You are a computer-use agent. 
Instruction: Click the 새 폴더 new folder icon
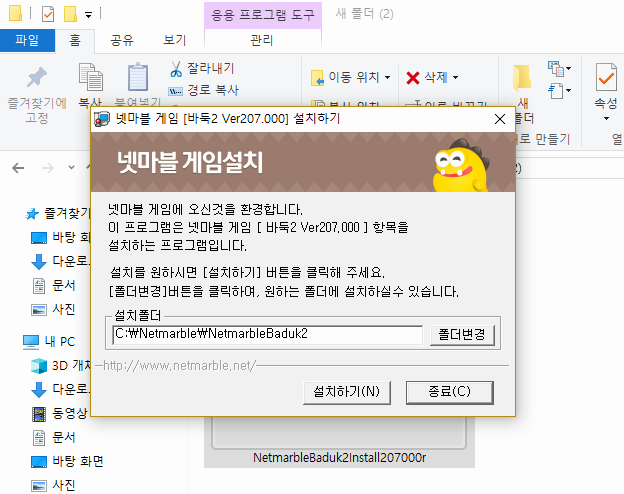pos(522,77)
